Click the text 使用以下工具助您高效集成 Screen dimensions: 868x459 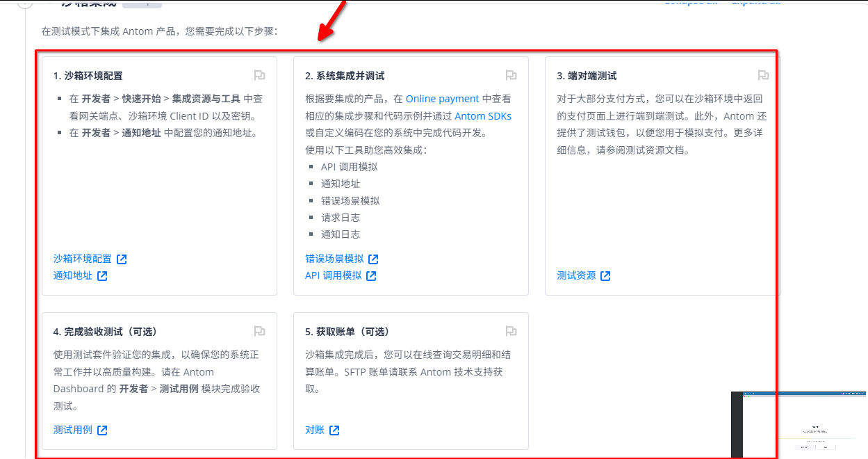pos(366,150)
